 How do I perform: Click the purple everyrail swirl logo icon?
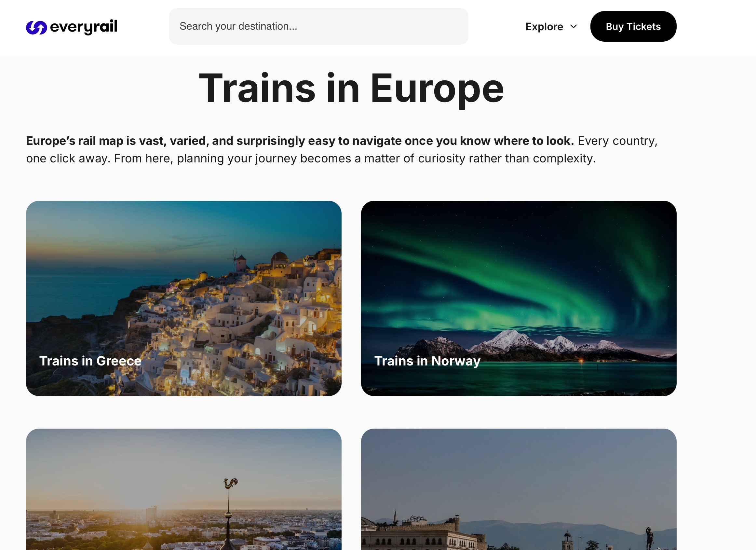[36, 27]
